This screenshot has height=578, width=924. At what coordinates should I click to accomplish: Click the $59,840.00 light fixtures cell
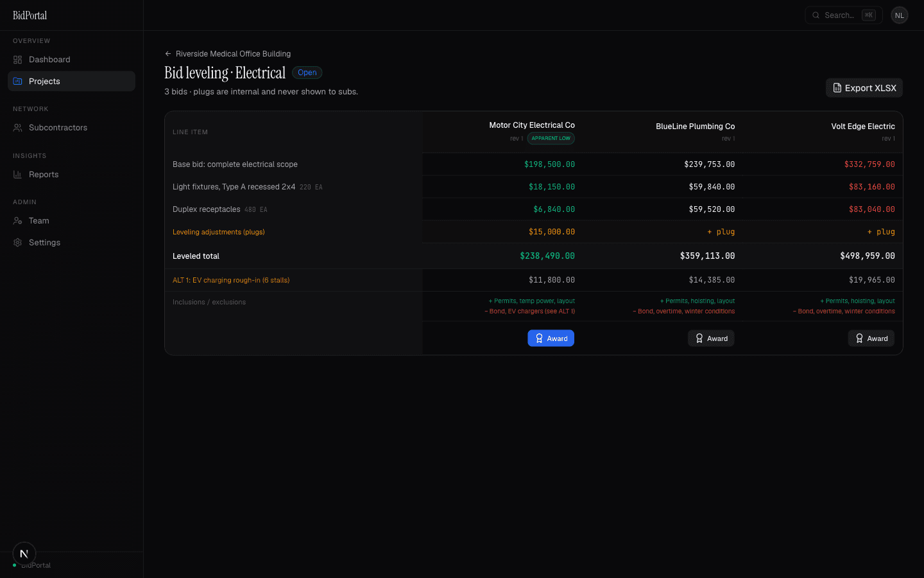point(712,187)
